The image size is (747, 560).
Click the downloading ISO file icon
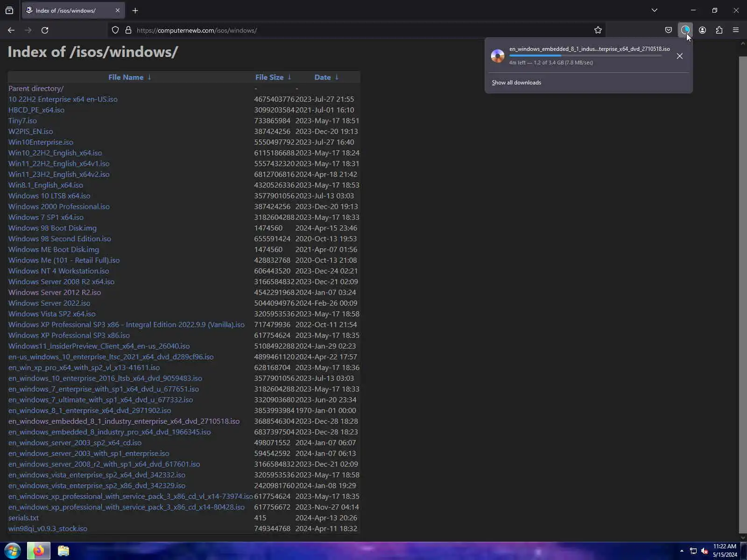click(x=498, y=56)
